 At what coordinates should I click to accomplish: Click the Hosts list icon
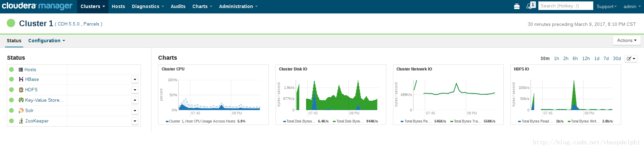tap(21, 69)
